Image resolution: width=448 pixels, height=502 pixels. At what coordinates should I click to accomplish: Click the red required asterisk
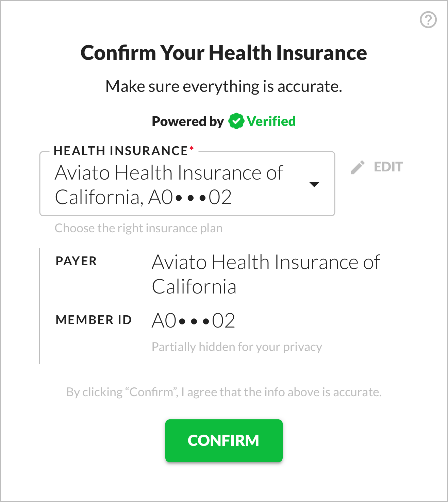[x=192, y=149]
